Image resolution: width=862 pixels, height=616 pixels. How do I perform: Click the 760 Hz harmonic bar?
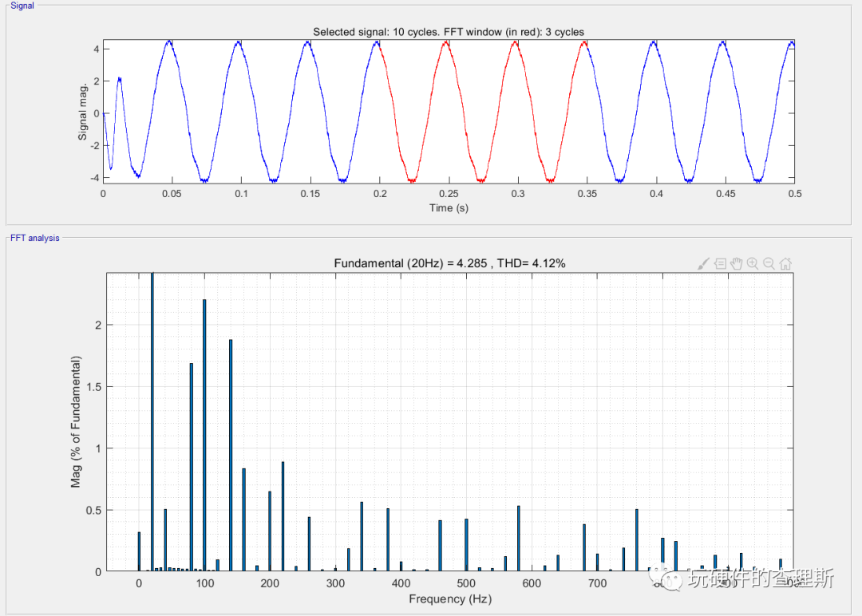pyautogui.click(x=637, y=540)
